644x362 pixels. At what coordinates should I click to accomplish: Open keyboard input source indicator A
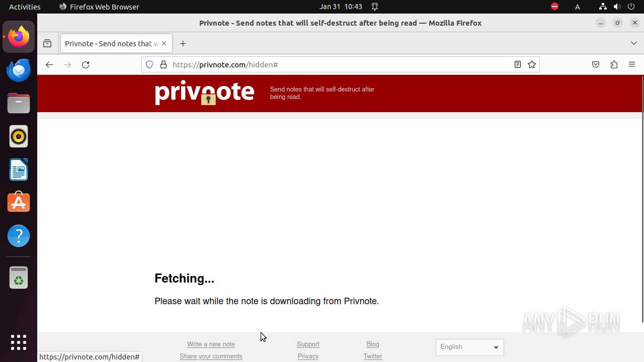click(578, 7)
